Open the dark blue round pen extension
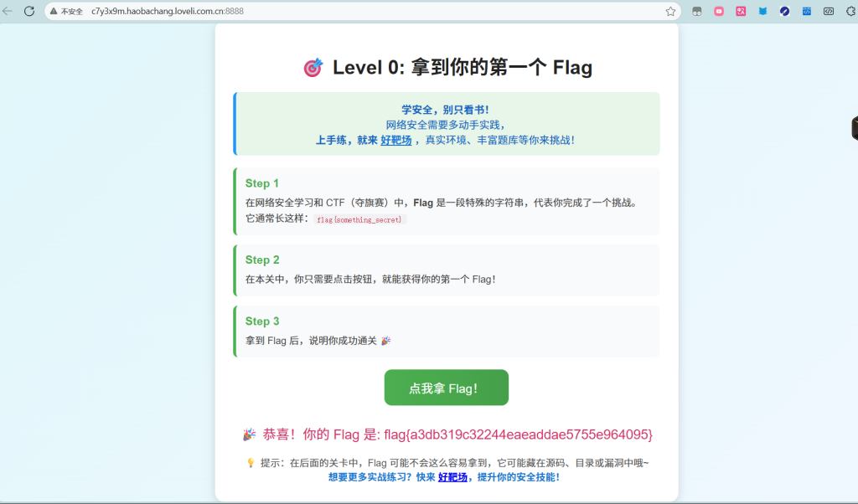This screenshot has width=858, height=504. 784,12
